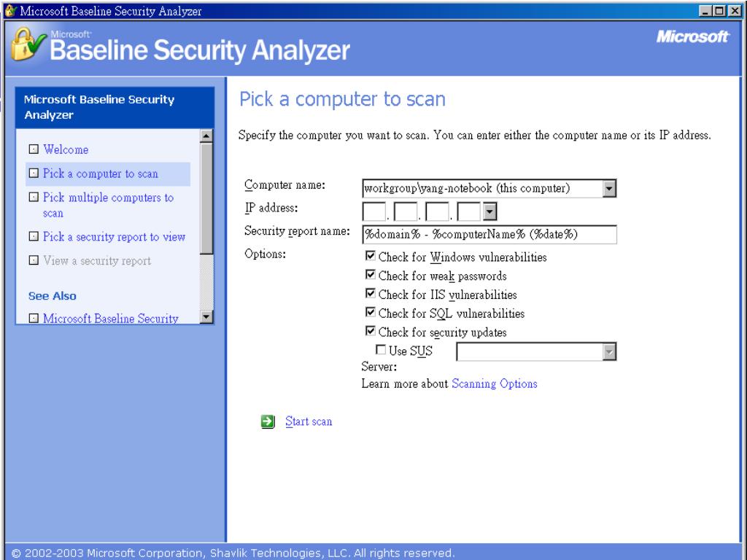The height and width of the screenshot is (560, 747).
Task: Maximize the Baseline Security Analyzer window
Action: click(x=719, y=10)
